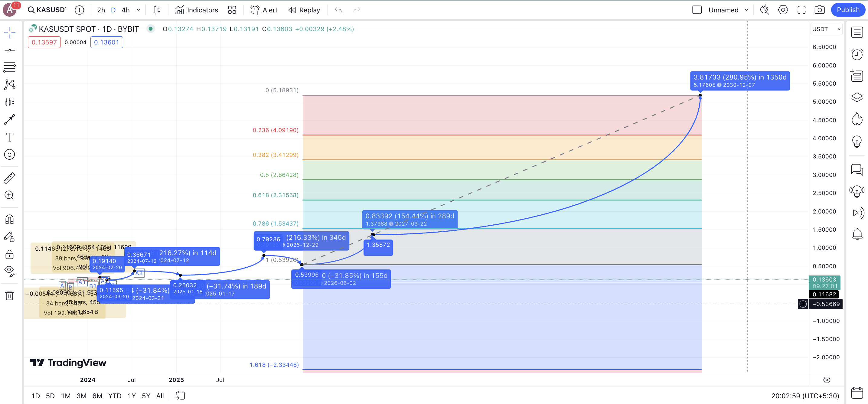Take a chart snapshot with camera icon

click(820, 10)
